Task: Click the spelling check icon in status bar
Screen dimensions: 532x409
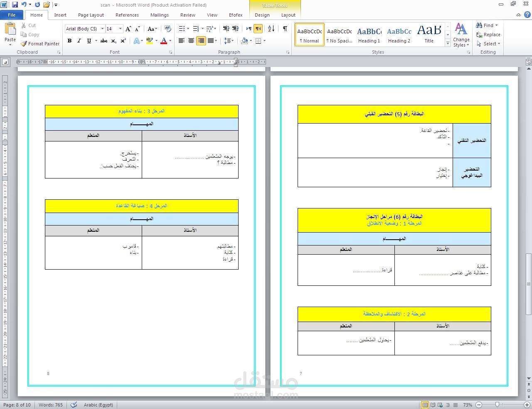Action: (x=74, y=404)
